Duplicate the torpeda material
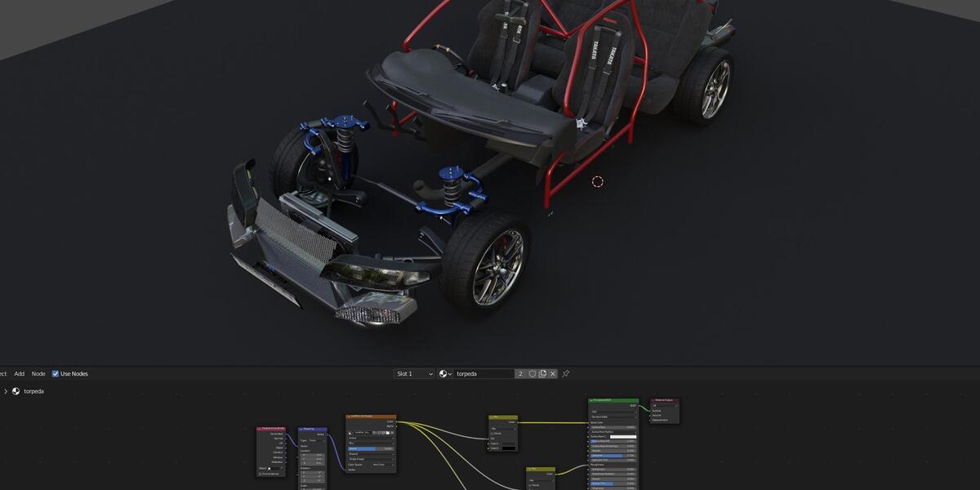Screen dimensions: 980x490 [x=542, y=373]
